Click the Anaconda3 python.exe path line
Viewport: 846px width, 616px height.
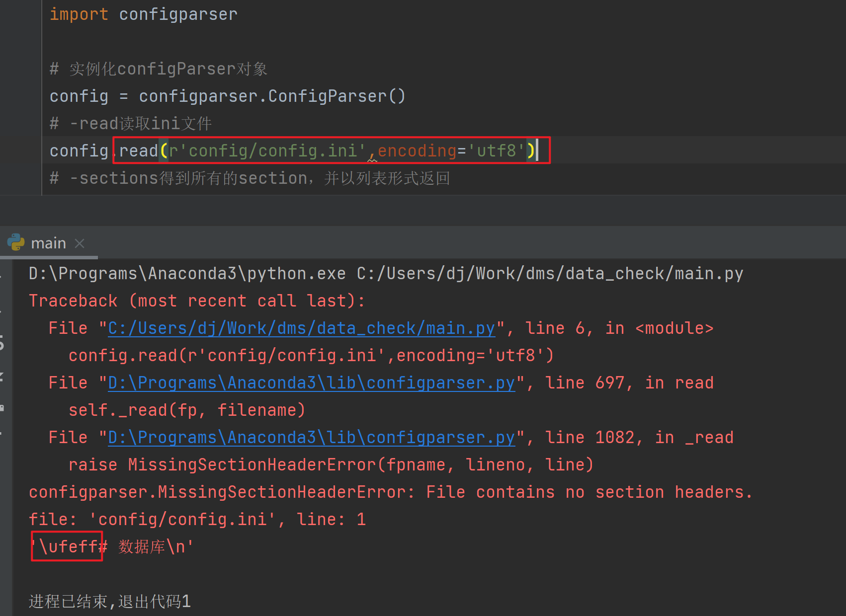(385, 273)
